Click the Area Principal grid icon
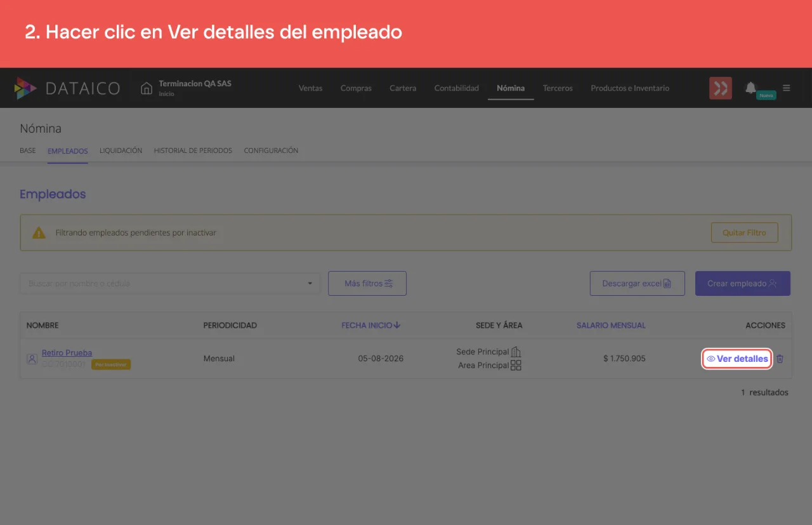 [x=516, y=366]
